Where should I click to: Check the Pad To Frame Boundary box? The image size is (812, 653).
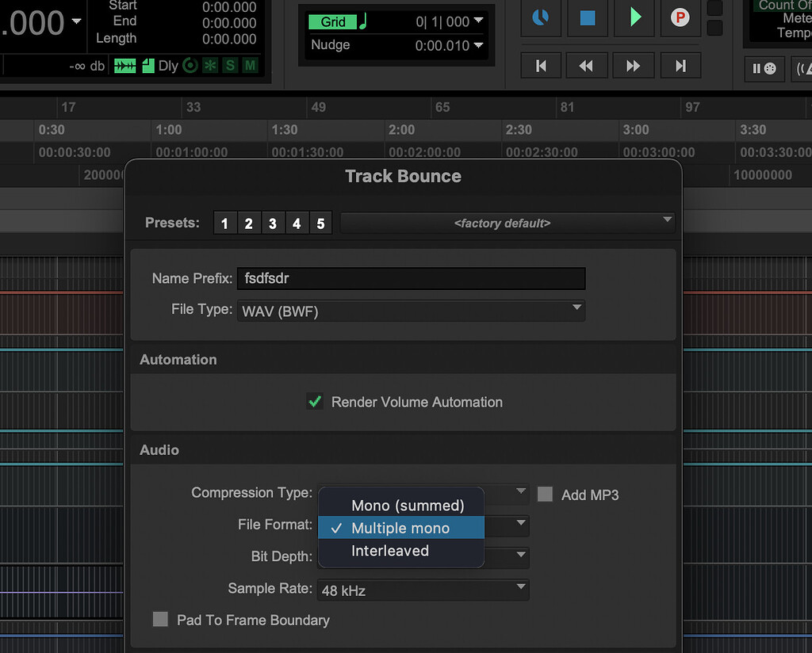point(160,620)
